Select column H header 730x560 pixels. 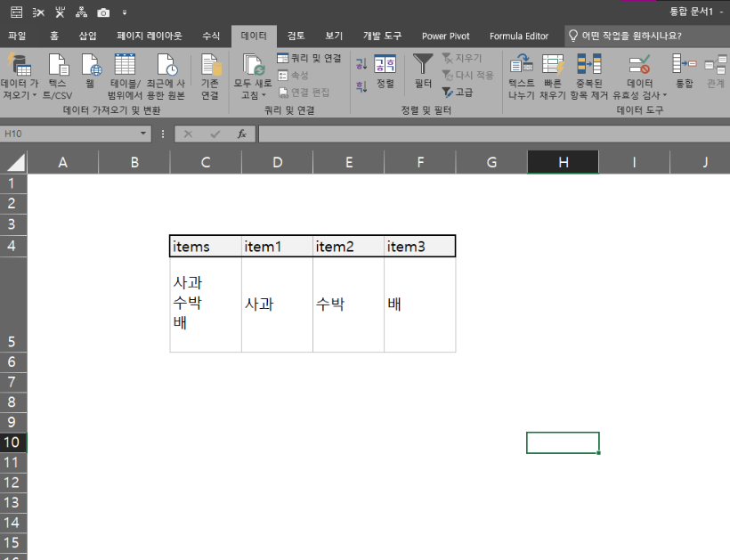563,162
